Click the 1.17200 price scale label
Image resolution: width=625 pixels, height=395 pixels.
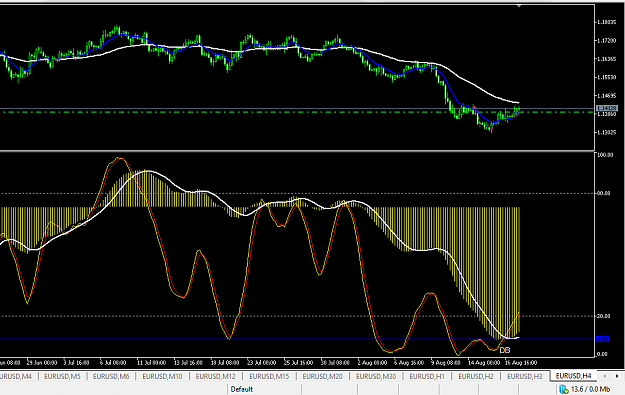click(x=607, y=41)
